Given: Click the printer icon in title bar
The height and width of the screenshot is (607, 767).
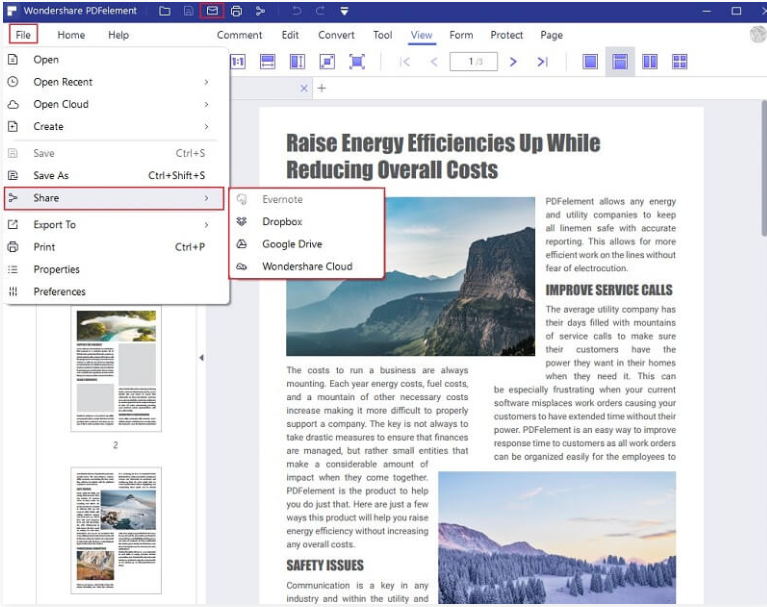Looking at the screenshot, I should coord(236,11).
